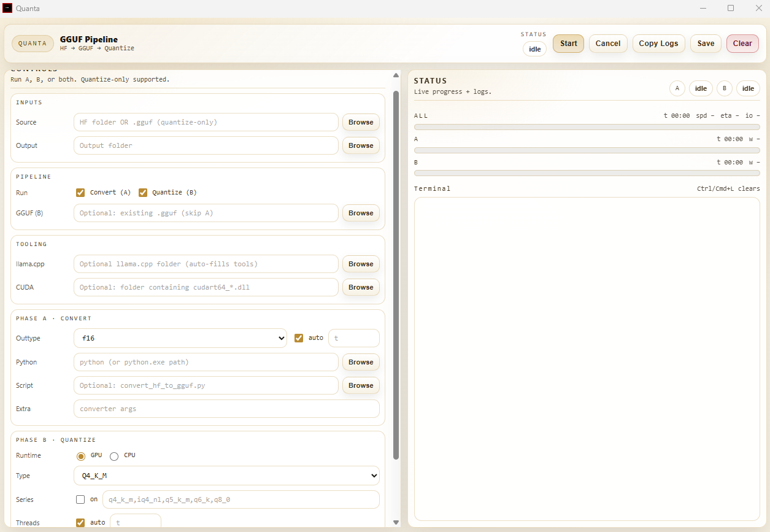Click the 'HF → GGUF → Quantize' subtitle
Viewport: 770px width, 532px height.
coord(97,48)
